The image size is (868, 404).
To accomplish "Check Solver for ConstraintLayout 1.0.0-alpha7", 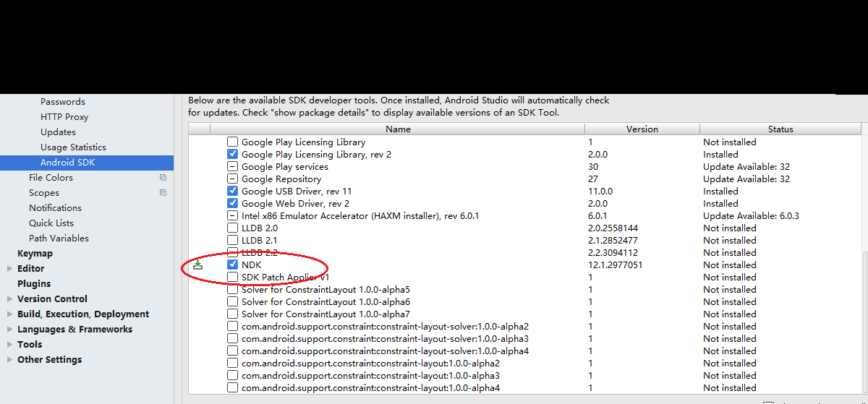I will (232, 314).
